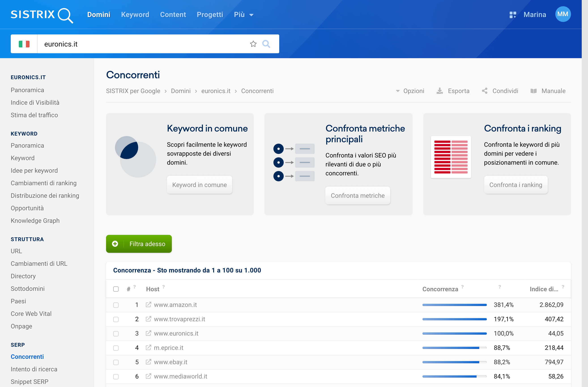Click help question mark beside Concorrenza column
This screenshot has width=588, height=387.
[x=462, y=287]
